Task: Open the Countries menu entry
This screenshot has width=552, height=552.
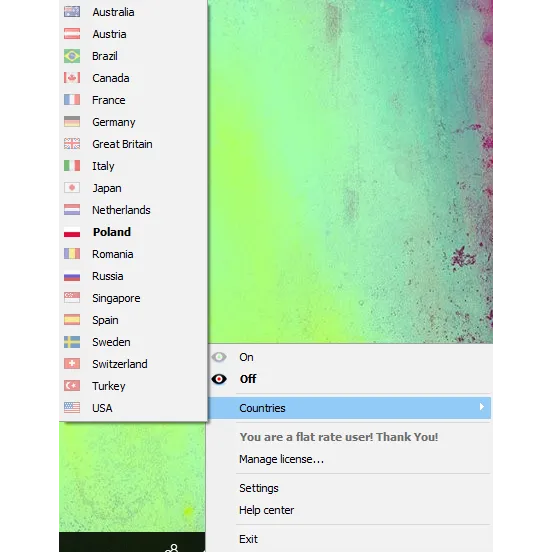Action: pyautogui.click(x=349, y=408)
